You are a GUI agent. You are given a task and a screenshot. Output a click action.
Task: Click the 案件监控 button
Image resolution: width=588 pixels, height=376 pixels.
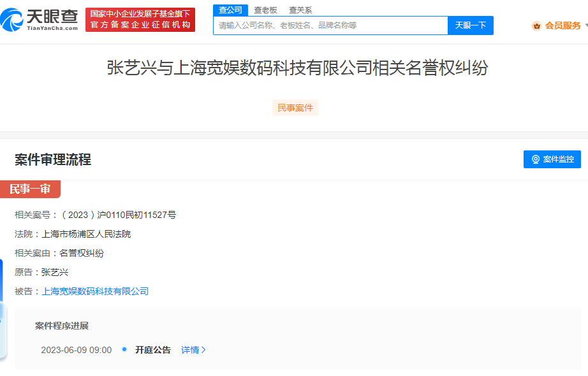[552, 159]
